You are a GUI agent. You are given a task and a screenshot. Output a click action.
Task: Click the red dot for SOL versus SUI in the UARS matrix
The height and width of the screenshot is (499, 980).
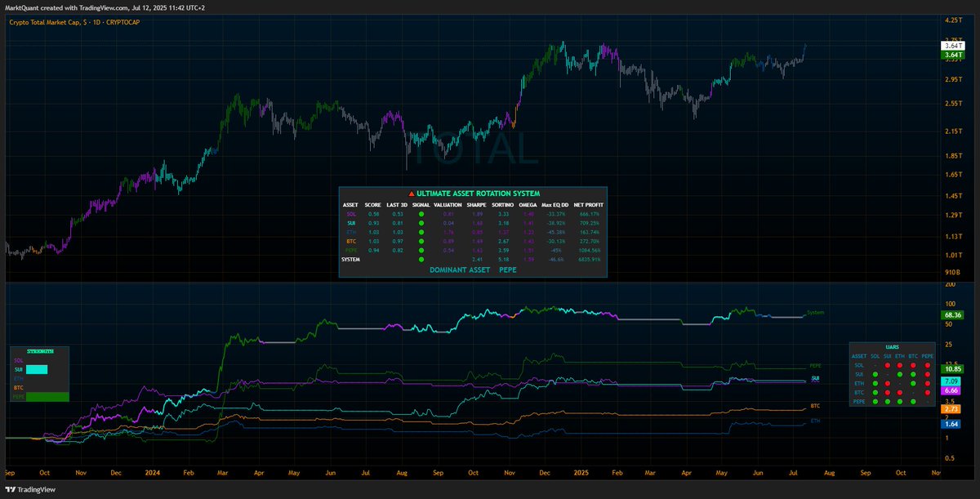click(x=888, y=365)
